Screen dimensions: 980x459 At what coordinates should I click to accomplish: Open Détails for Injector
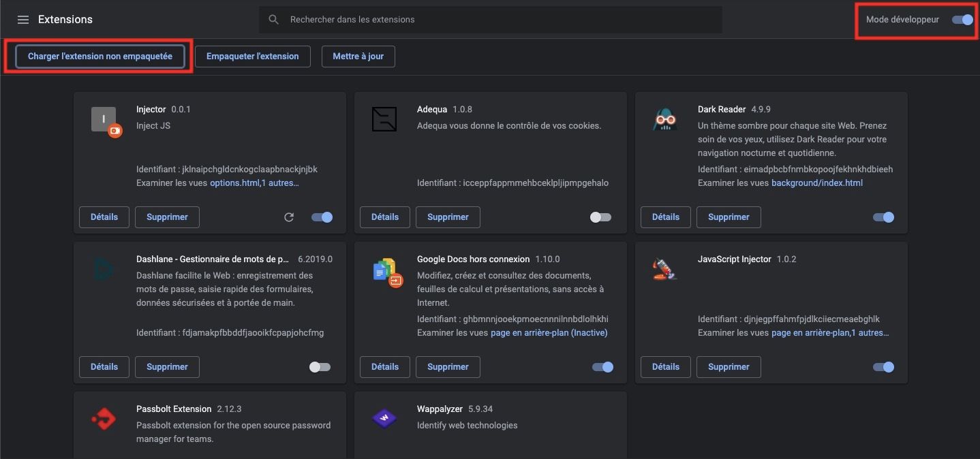pyautogui.click(x=104, y=217)
